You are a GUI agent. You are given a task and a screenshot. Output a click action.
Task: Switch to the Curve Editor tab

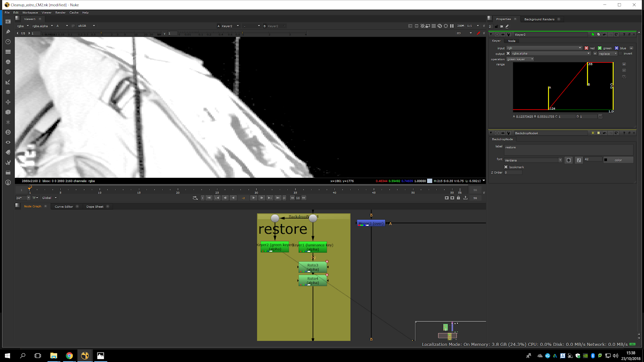64,207
